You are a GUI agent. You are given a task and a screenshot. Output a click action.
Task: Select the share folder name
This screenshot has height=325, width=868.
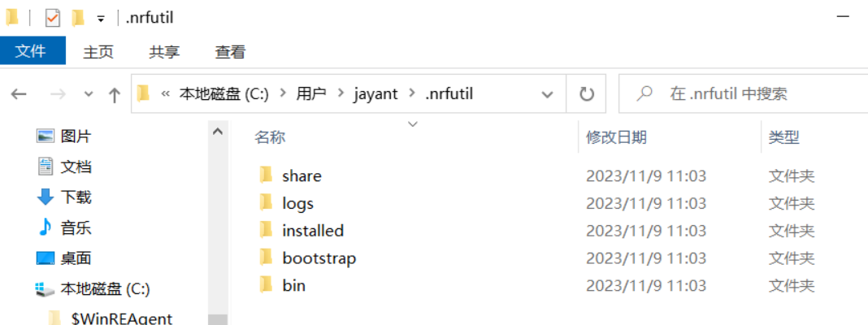click(302, 176)
